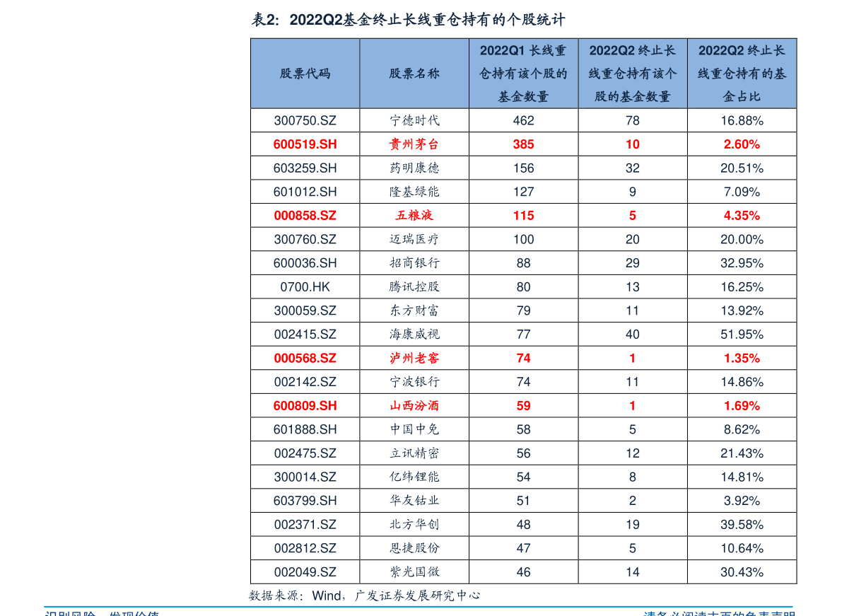Viewport: 842px width, 616px height.
Task: Select stock code 002142.SZ
Action: click(x=305, y=382)
